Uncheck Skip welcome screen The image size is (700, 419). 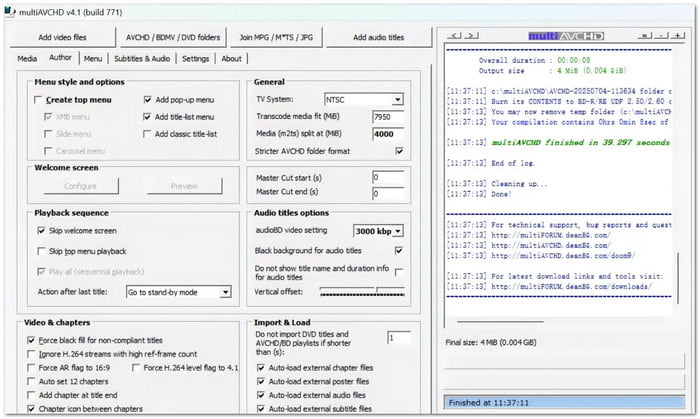41,231
